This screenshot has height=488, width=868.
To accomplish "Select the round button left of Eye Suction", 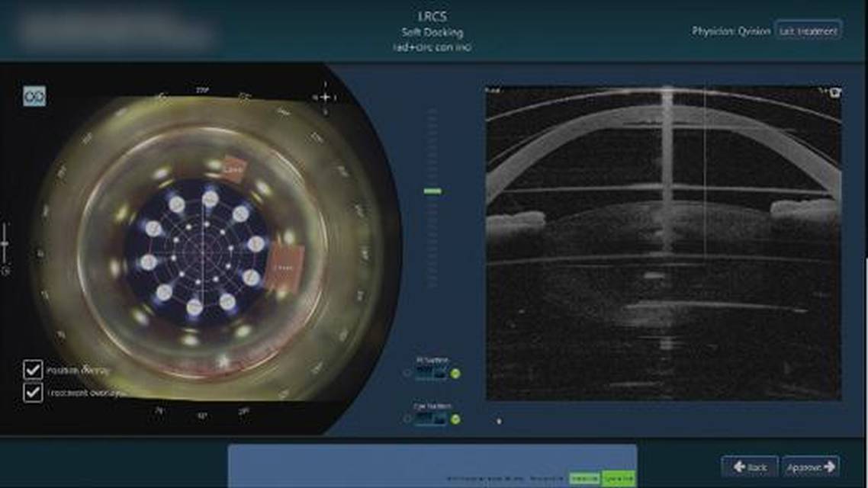I will (x=407, y=419).
